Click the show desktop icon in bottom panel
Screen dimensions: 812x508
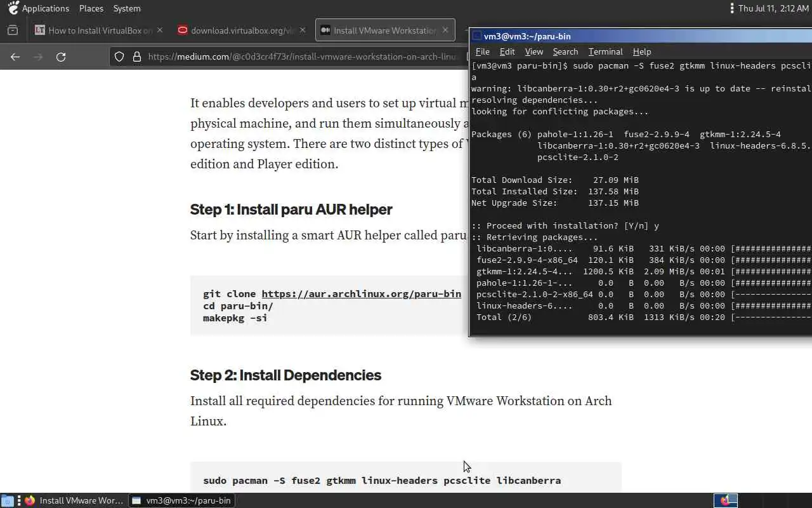click(7, 500)
